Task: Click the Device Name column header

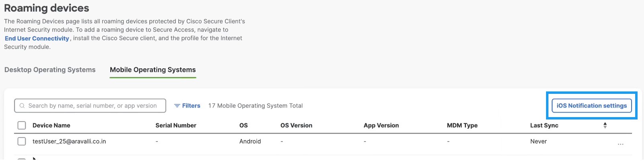Action: (51, 126)
